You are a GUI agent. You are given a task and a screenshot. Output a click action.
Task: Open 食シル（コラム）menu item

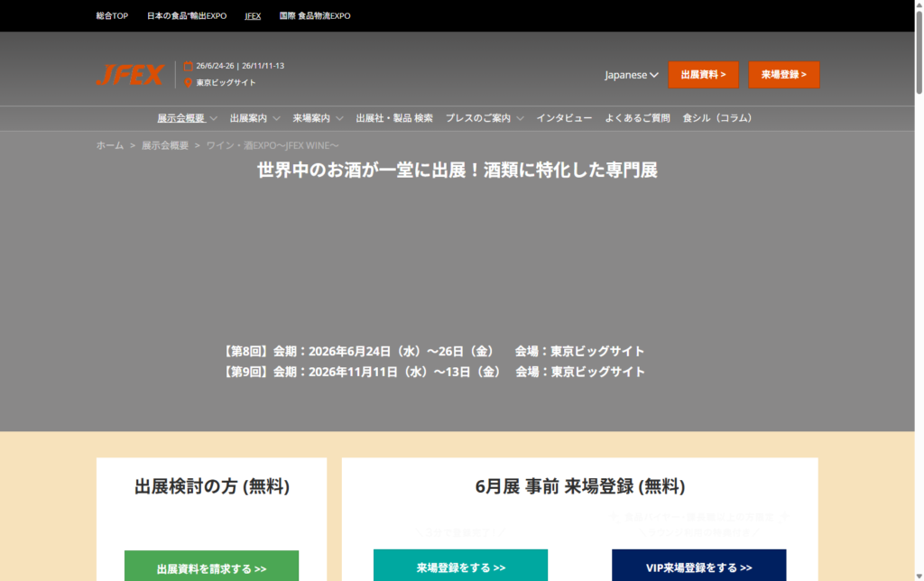pos(717,118)
